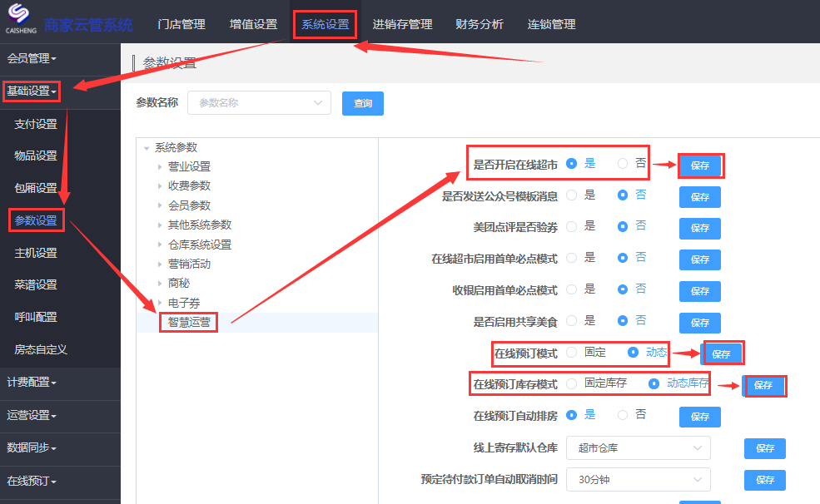The image size is (820, 504).
Task: Save the 是否发送公众号模板消息 setting
Action: coord(700,197)
